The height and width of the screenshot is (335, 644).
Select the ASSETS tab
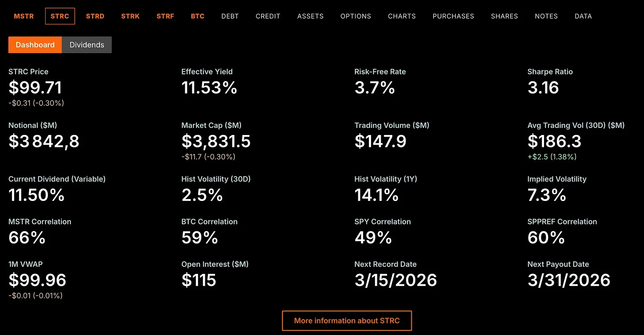pyautogui.click(x=310, y=16)
